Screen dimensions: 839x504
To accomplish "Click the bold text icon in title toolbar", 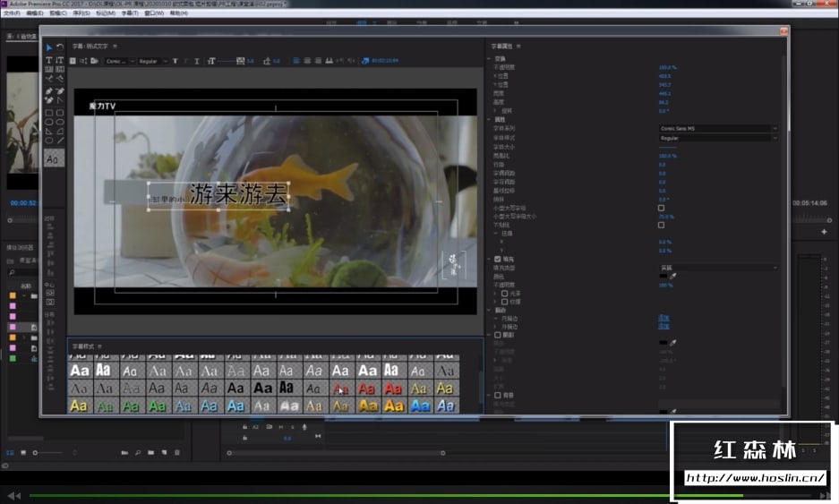I will [x=175, y=61].
